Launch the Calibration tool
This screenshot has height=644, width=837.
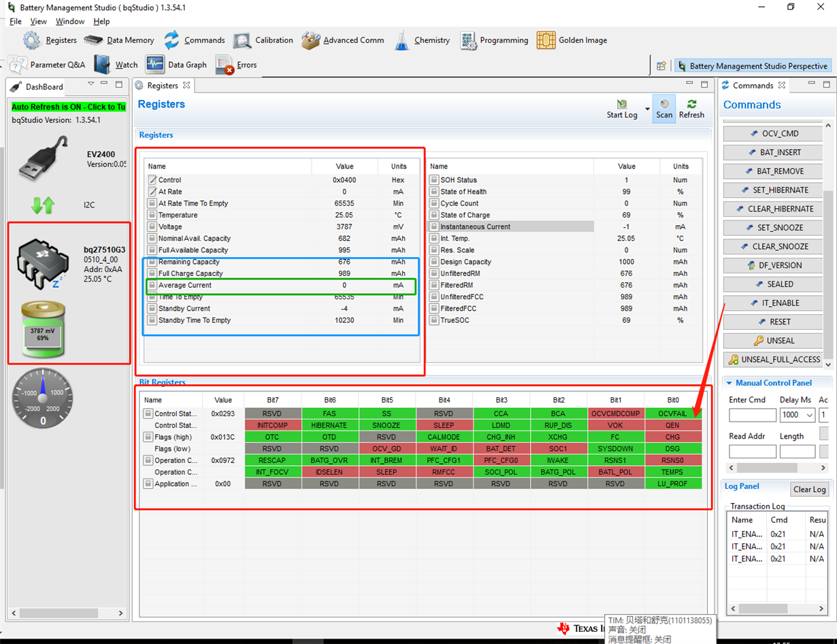[x=263, y=40]
